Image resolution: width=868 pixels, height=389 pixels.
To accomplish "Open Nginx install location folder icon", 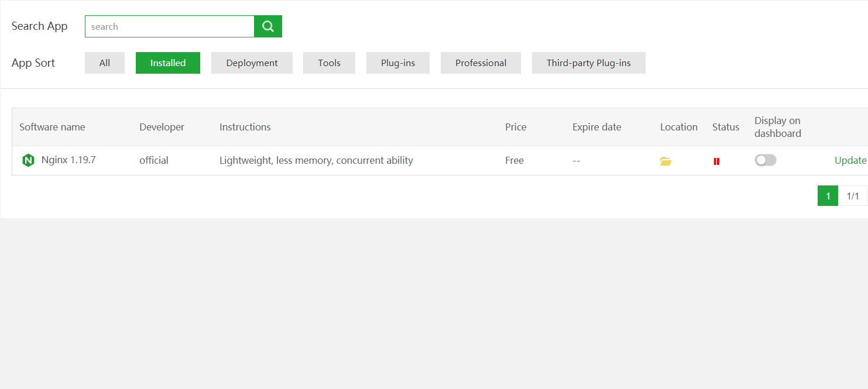I will [665, 161].
